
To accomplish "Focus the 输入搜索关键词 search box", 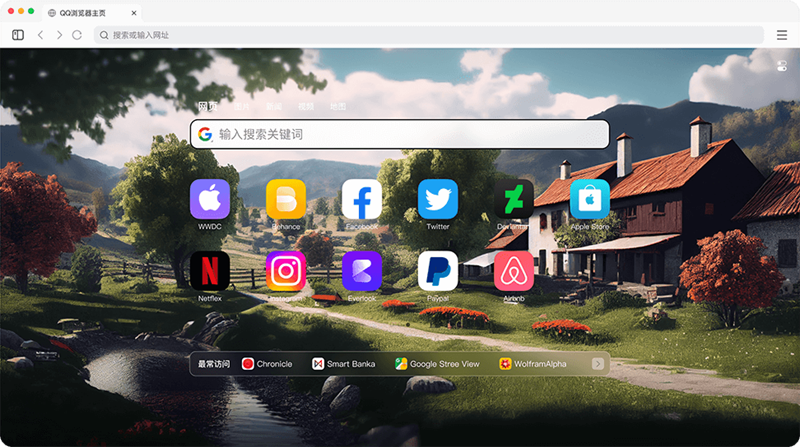I will (399, 134).
